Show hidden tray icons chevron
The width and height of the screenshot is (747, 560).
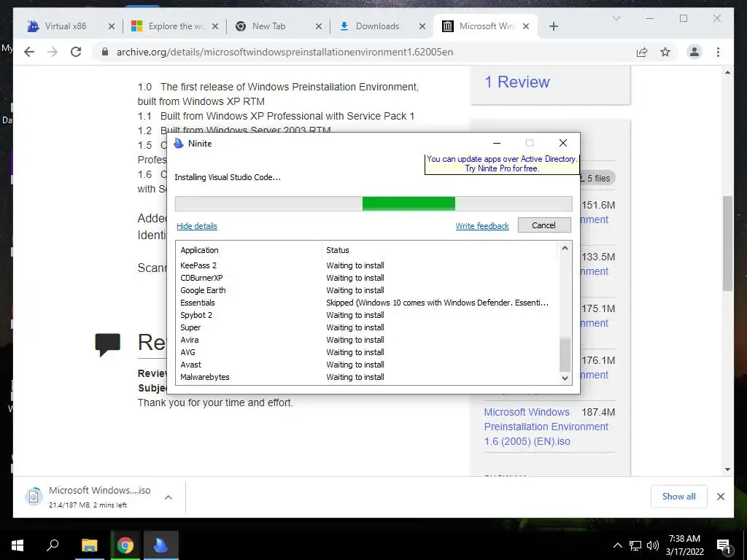pyautogui.click(x=617, y=545)
